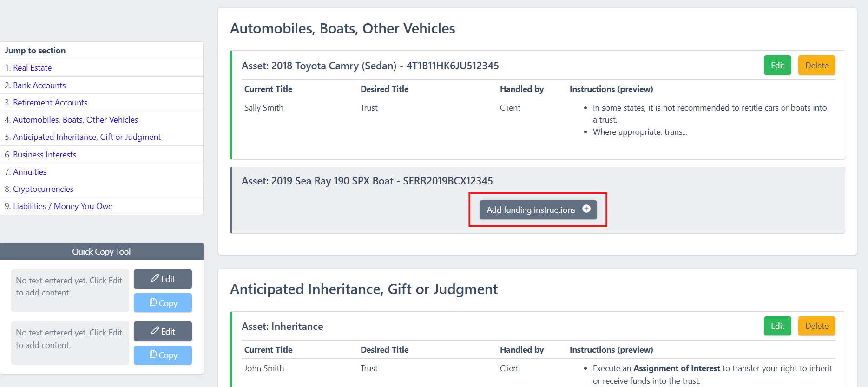Click first Copy button in Quick Copy Tool

[x=163, y=303]
